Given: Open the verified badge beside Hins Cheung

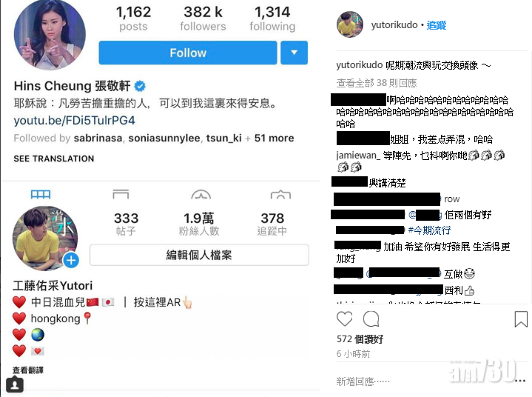Looking at the screenshot, I should (140, 86).
